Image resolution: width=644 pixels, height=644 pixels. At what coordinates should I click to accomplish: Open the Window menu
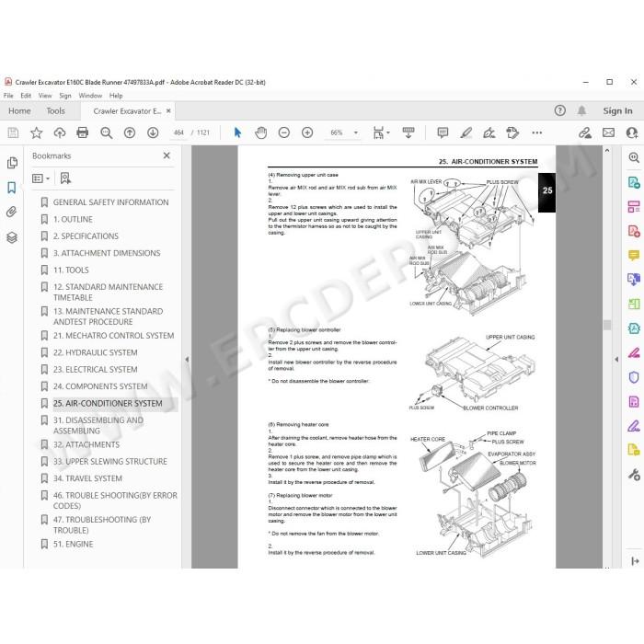click(x=90, y=96)
